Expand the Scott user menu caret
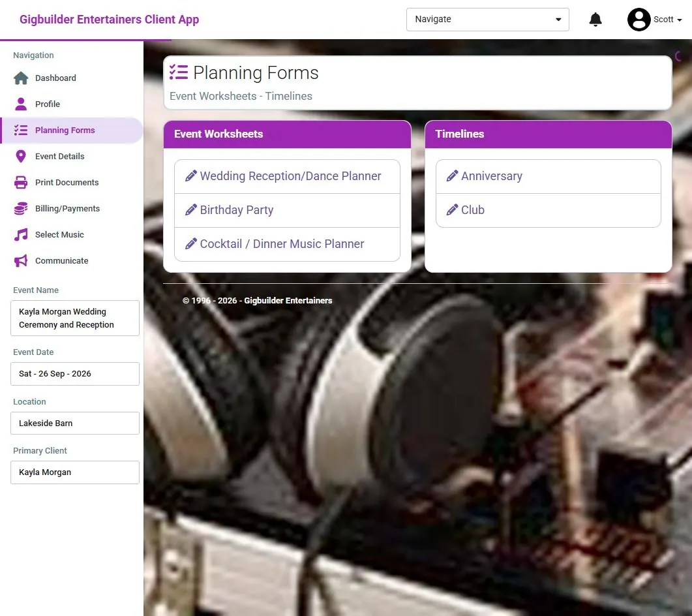Image resolution: width=692 pixels, height=616 pixels. click(679, 20)
